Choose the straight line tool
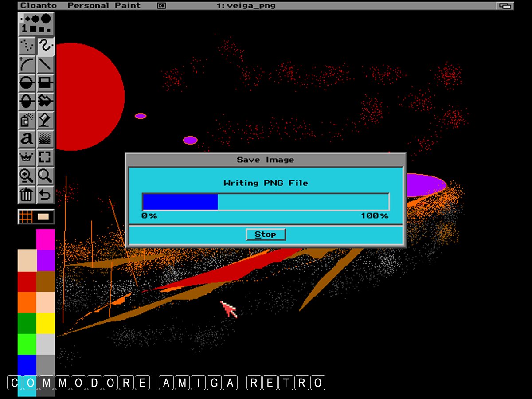This screenshot has width=532, height=399. click(x=45, y=65)
